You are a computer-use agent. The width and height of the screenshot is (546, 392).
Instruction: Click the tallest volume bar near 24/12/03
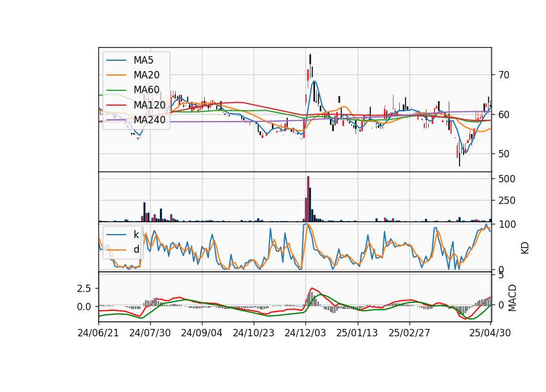(x=308, y=199)
